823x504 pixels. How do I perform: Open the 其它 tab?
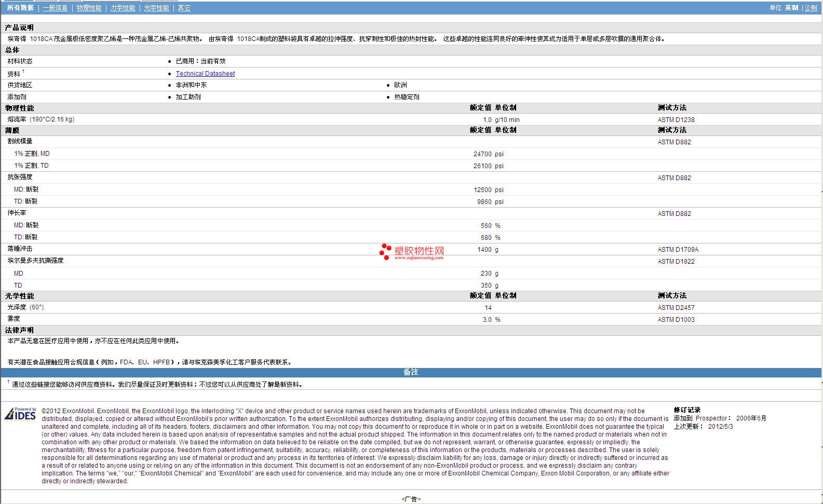(x=184, y=8)
